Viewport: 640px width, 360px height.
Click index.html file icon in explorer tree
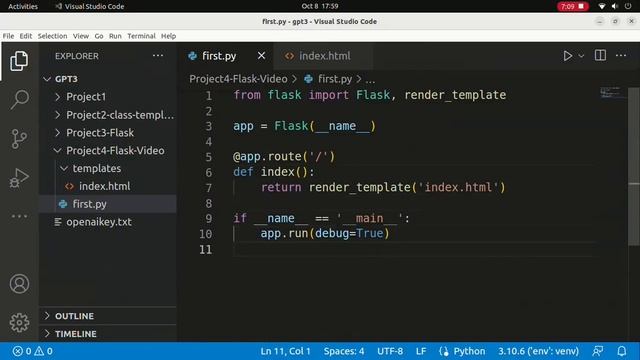(x=69, y=186)
